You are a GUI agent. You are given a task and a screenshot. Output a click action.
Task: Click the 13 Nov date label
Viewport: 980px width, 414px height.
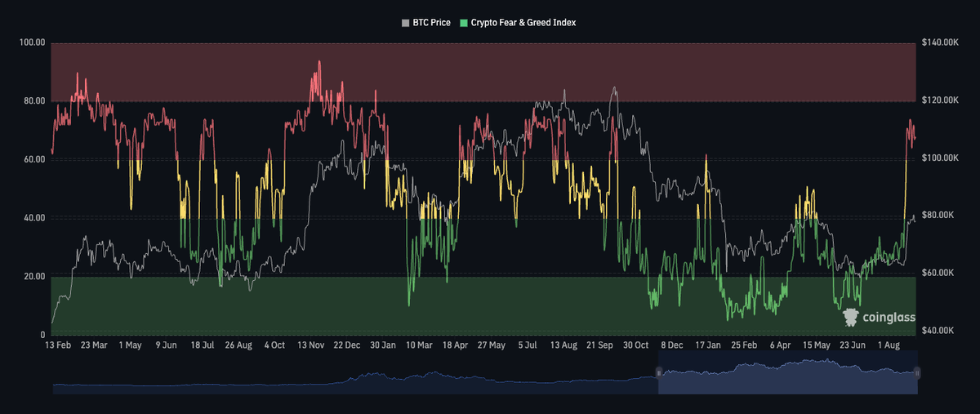tap(311, 345)
